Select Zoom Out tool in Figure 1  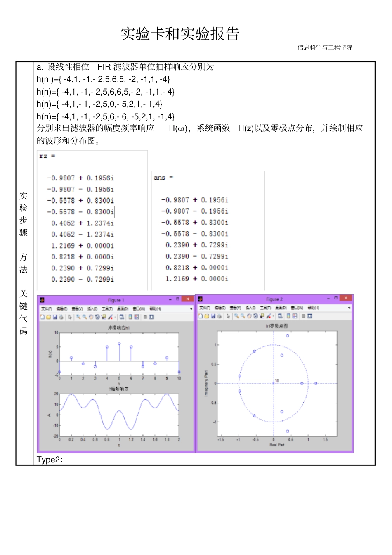point(85,317)
